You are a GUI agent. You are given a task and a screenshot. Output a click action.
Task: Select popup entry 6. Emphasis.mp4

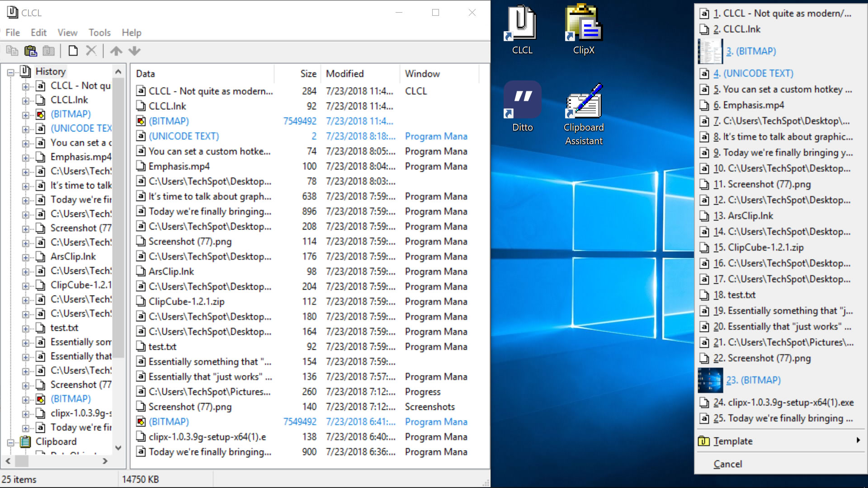click(x=781, y=105)
